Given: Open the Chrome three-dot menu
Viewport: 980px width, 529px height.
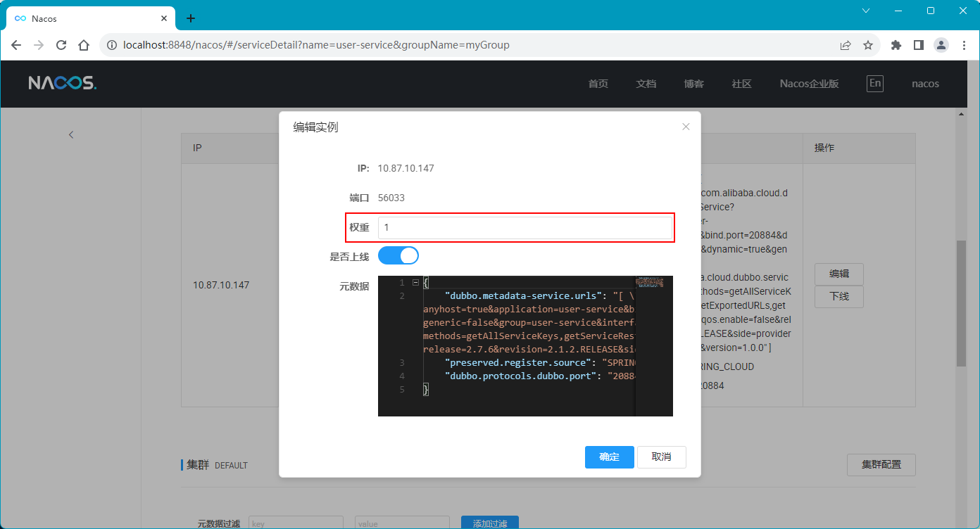Looking at the screenshot, I should 964,45.
